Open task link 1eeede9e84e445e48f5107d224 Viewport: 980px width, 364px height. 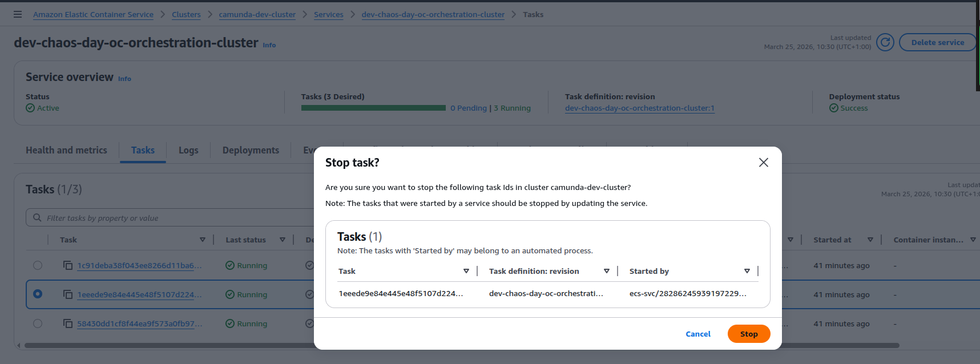click(x=140, y=294)
